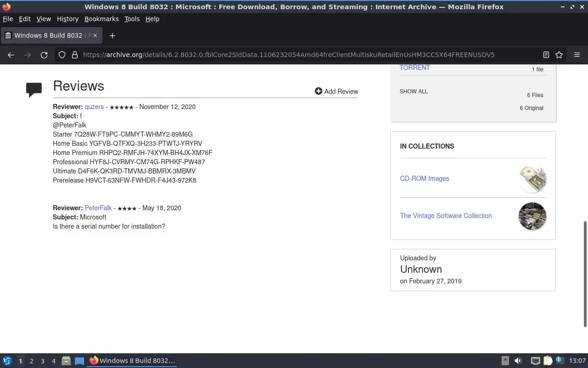Click the page vertical scrollbar
The image size is (588, 368).
tap(585, 274)
